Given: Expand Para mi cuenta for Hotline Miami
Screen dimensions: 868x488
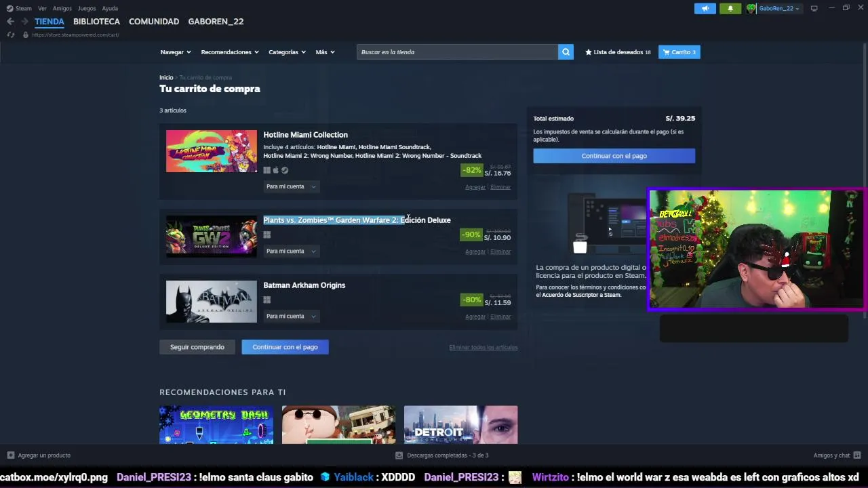Looking at the screenshot, I should 291,186.
